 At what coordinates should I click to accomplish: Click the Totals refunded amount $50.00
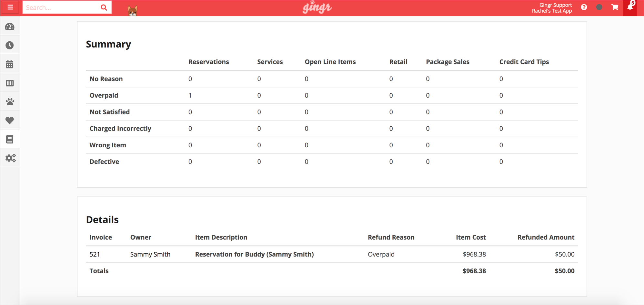pos(565,271)
